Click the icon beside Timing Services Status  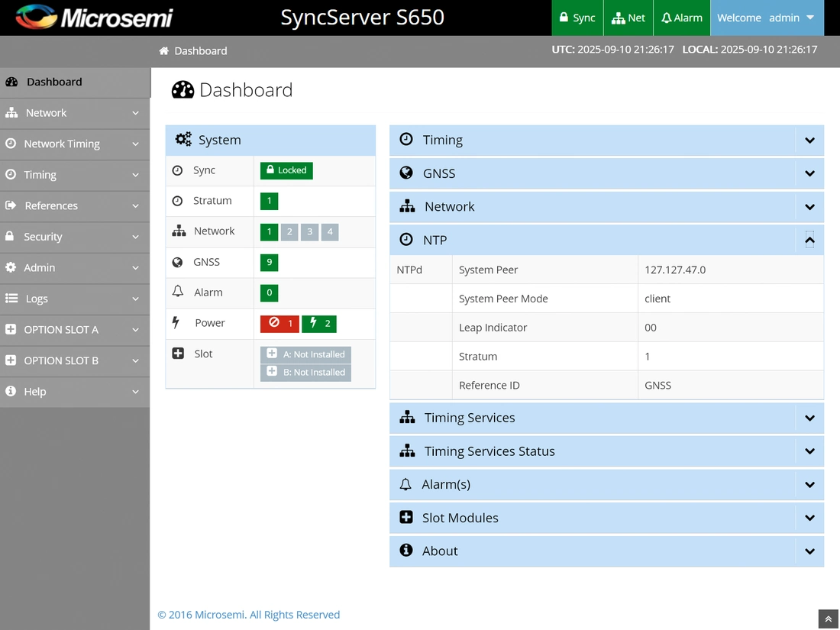[407, 451]
